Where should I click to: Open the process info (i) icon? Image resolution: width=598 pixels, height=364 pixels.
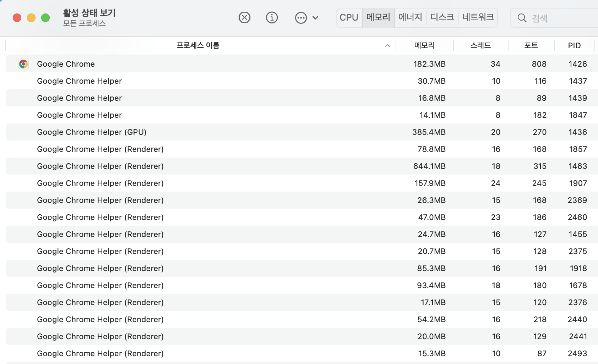(x=272, y=17)
